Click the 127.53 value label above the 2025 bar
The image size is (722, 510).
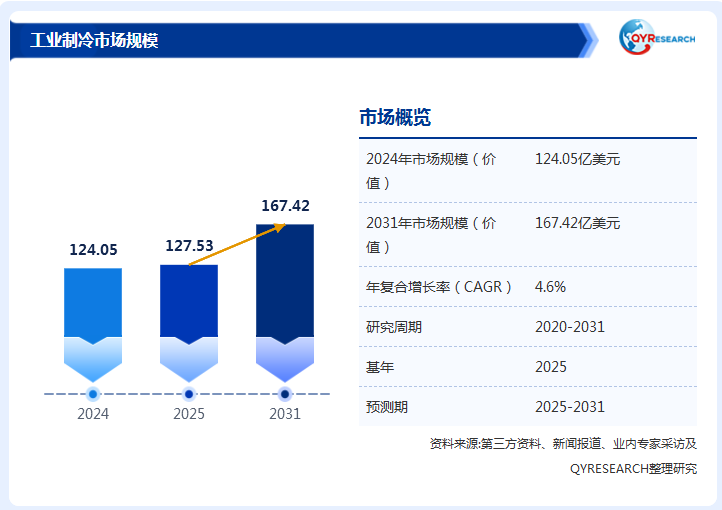point(189,246)
